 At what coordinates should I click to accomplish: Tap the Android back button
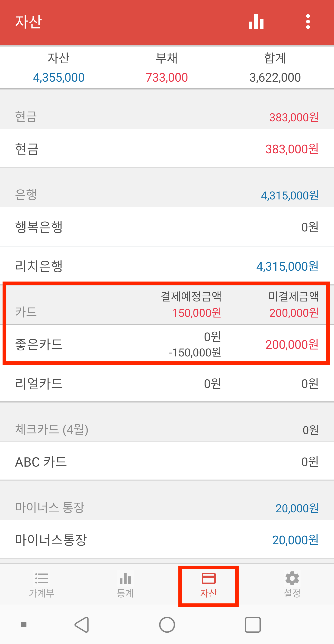[x=82, y=625]
